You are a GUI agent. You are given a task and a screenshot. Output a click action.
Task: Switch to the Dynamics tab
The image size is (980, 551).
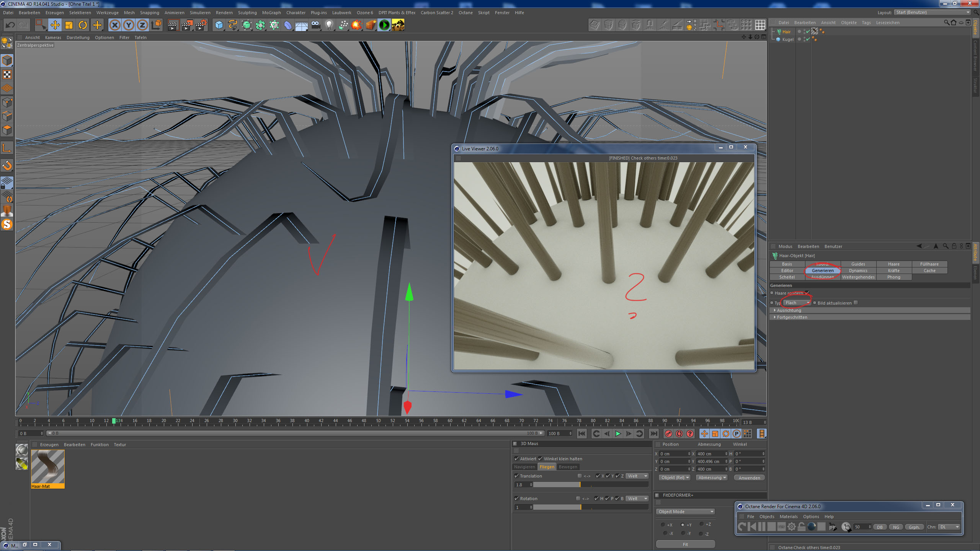pyautogui.click(x=858, y=271)
